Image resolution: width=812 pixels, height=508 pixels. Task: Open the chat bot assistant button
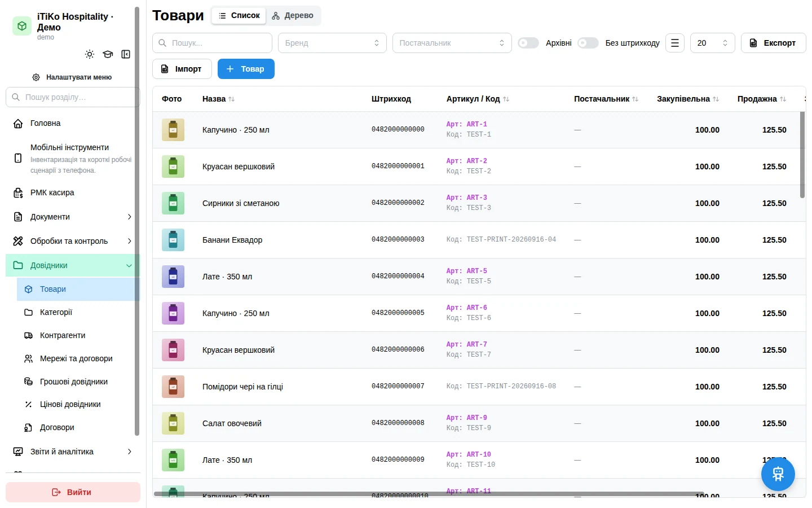click(x=778, y=474)
